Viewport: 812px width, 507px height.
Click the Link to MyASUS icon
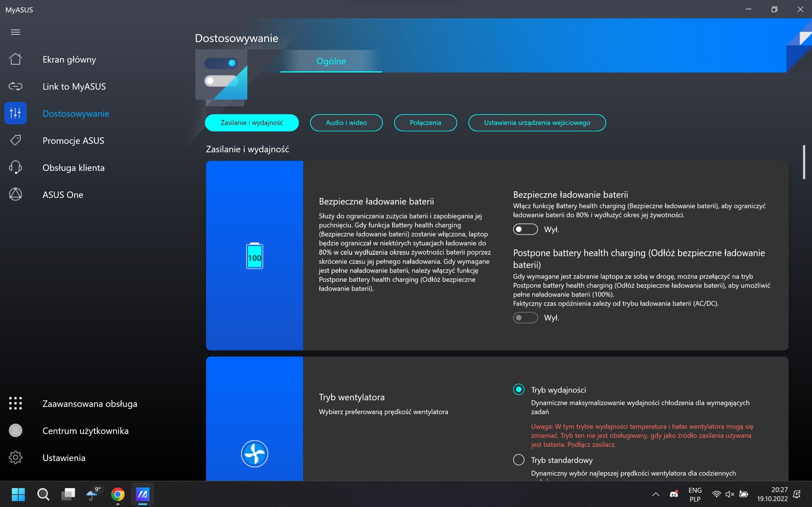click(16, 87)
